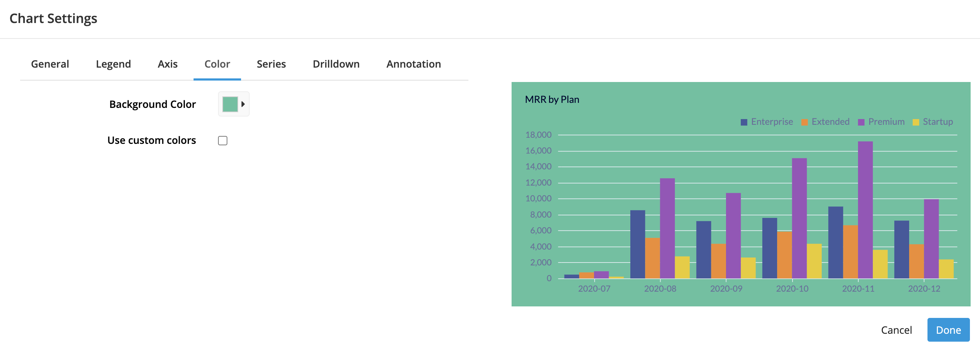Open the Drilldown tab
This screenshot has width=980, height=351.
(336, 64)
